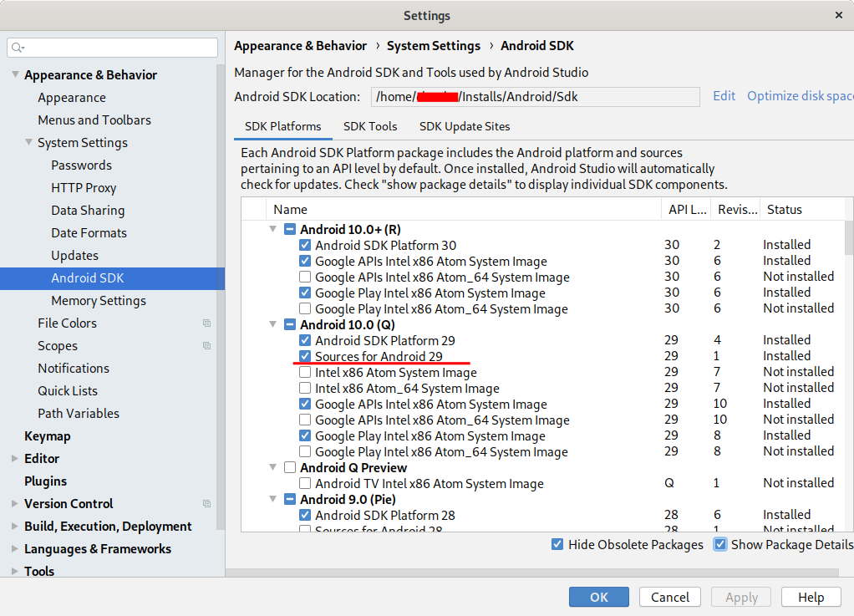Click the project-settings icon next to File Colors
This screenshot has height=616, width=854.
(206, 323)
